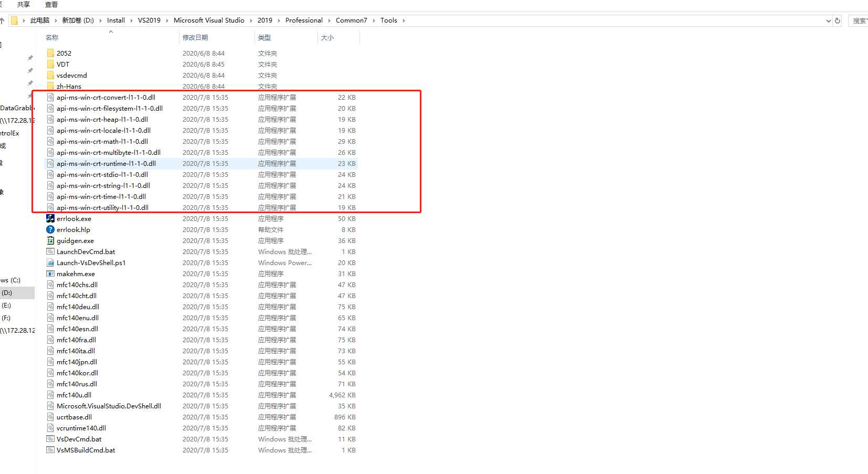Expand chevron after 此电脑 breadcrumb
The width and height of the screenshot is (868, 474).
56,20
